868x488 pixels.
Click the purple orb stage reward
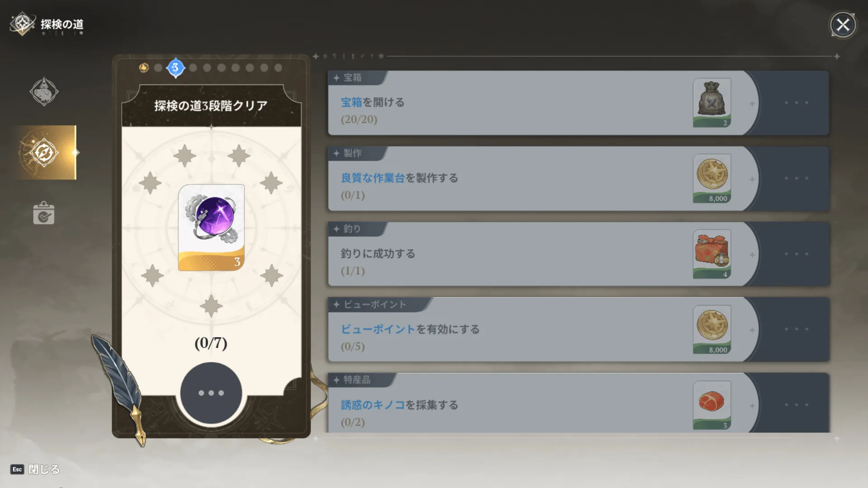[x=211, y=227]
